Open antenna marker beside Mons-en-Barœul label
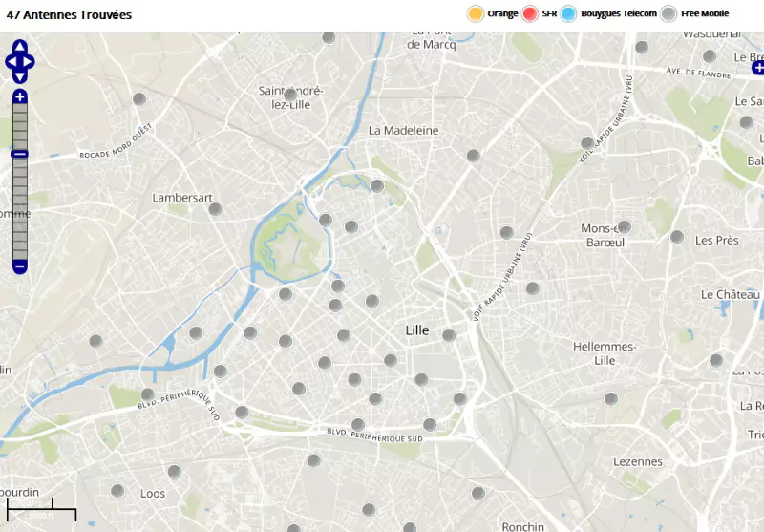Viewport: 764px width, 532px height. (x=625, y=226)
